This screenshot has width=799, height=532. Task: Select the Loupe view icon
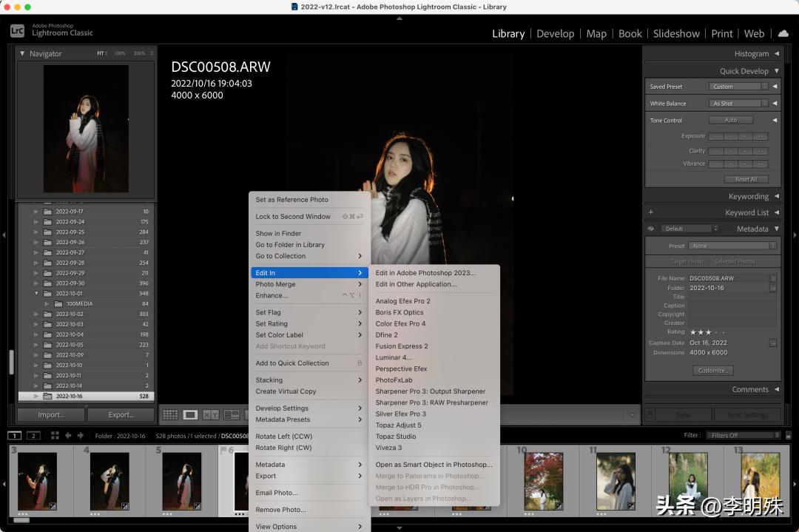(190, 415)
